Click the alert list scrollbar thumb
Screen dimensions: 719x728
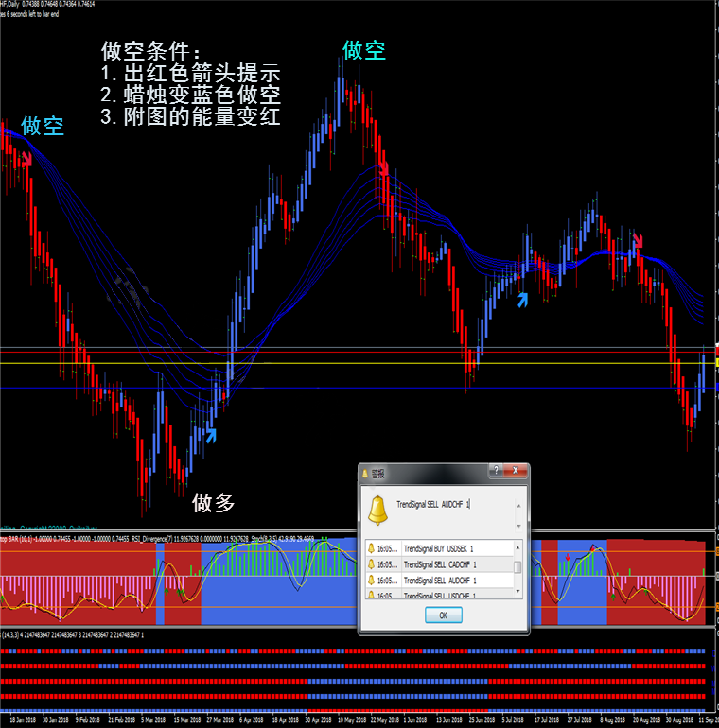(517, 567)
